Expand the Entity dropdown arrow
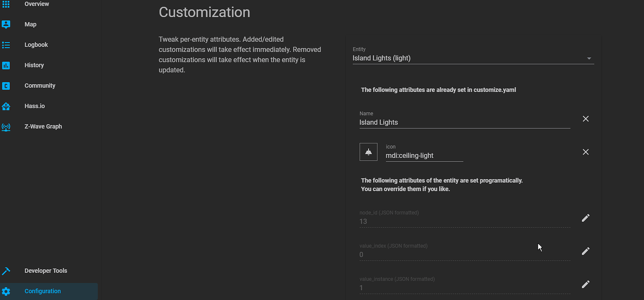The width and height of the screenshot is (644, 300). (589, 58)
